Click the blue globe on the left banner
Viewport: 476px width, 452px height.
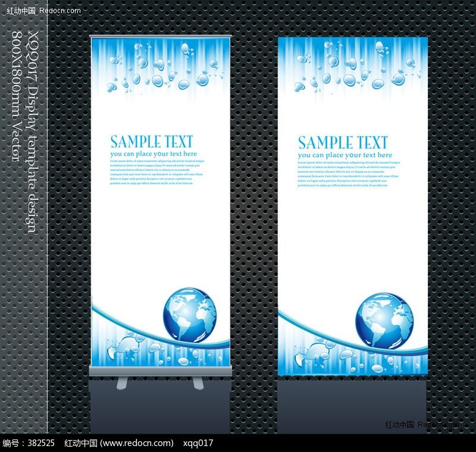pyautogui.click(x=190, y=315)
